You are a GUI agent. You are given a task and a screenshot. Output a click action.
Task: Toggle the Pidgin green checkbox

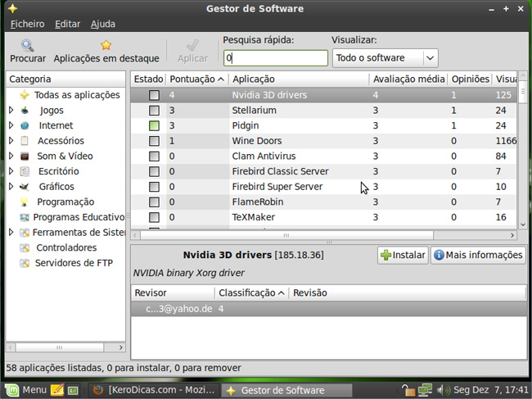(x=154, y=125)
